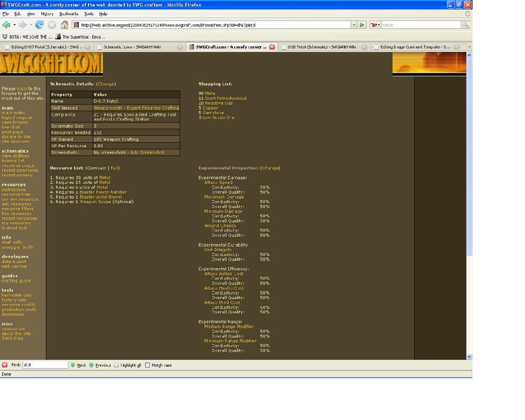Expand the Back button history dropdown arrow
This screenshot has width=525, height=420.
point(14,25)
